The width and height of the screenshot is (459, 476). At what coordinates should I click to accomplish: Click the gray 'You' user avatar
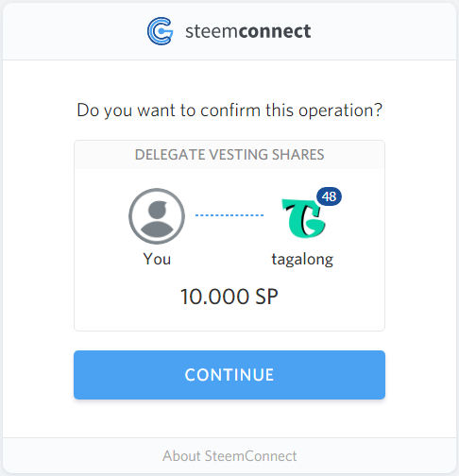[x=157, y=216]
